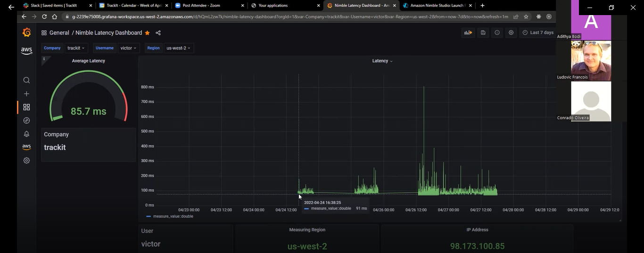Expand the Region us-west-2 dropdown
The height and width of the screenshot is (253, 644).
tap(179, 48)
